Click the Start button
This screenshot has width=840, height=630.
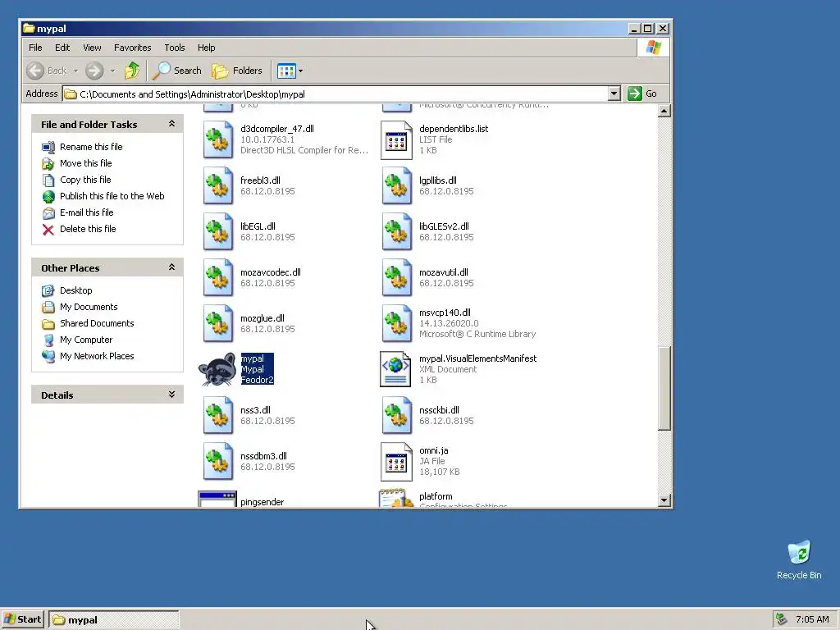click(x=22, y=620)
